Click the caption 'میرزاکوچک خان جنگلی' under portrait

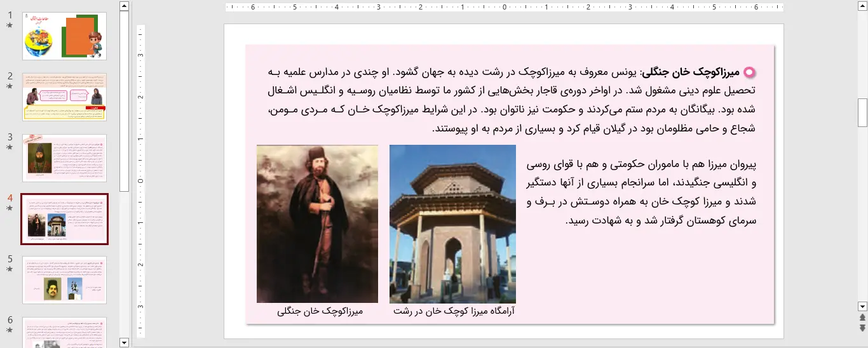[320, 311]
